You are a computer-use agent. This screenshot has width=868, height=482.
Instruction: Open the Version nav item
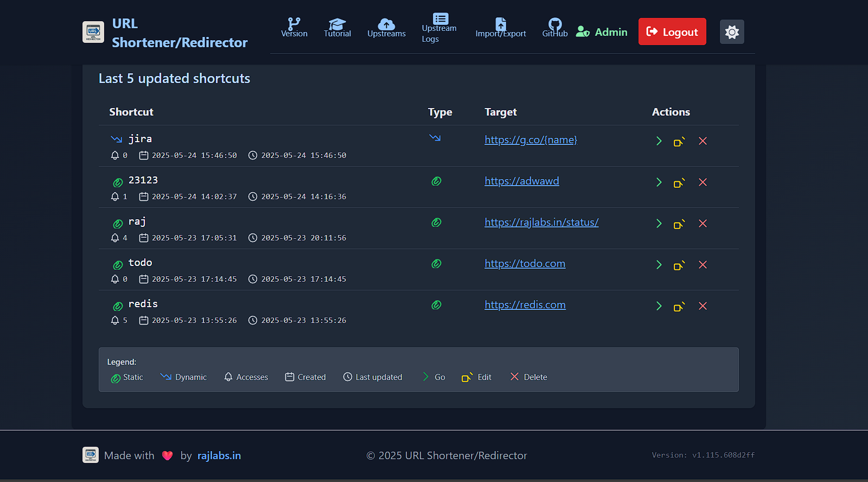pyautogui.click(x=294, y=27)
